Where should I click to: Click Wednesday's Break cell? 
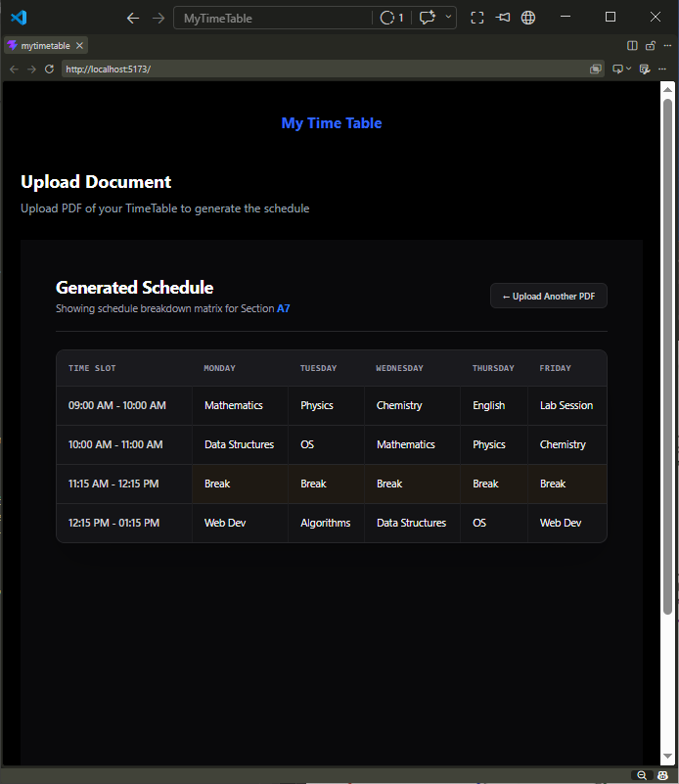tap(412, 484)
